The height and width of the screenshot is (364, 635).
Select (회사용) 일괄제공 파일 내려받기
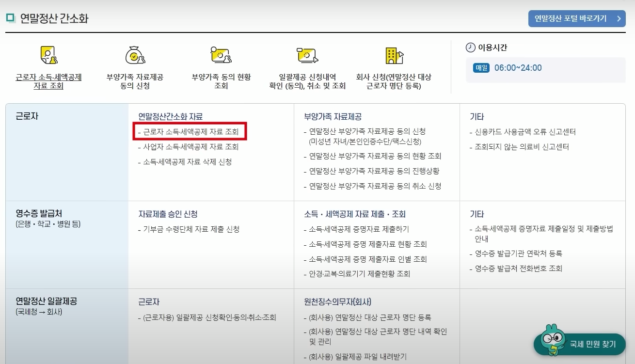click(x=358, y=357)
